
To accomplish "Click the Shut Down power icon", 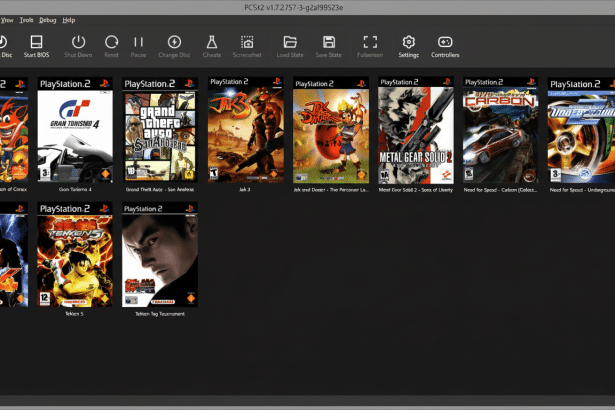I will click(x=78, y=42).
